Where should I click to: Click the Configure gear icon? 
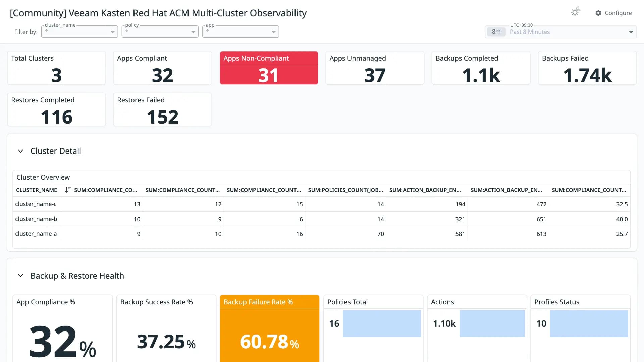click(x=598, y=13)
